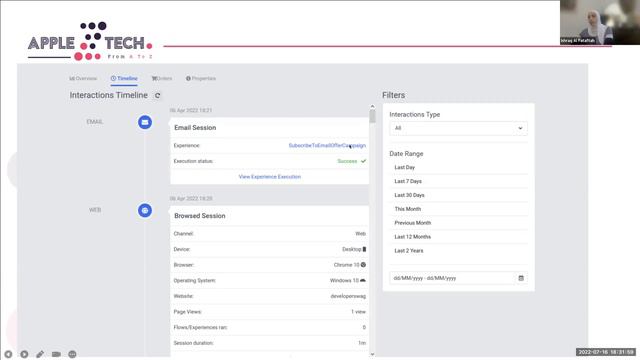640x360 pixels.
Task: Filter by Last 7 Days
Action: tap(408, 181)
